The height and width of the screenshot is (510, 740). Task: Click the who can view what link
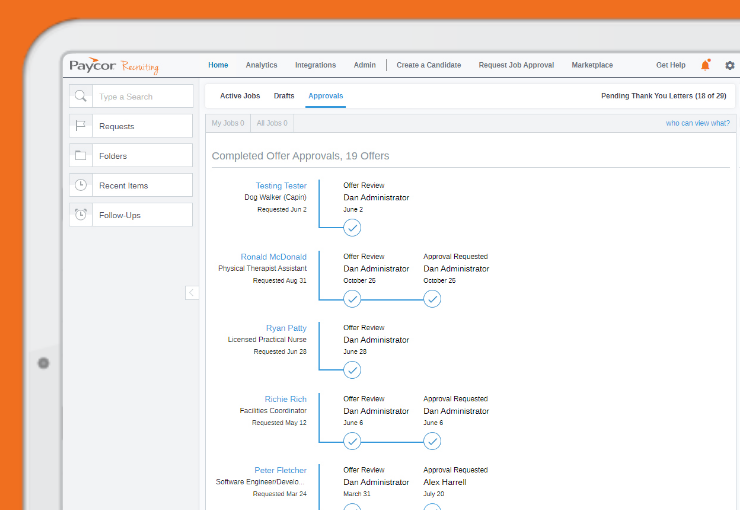click(698, 123)
